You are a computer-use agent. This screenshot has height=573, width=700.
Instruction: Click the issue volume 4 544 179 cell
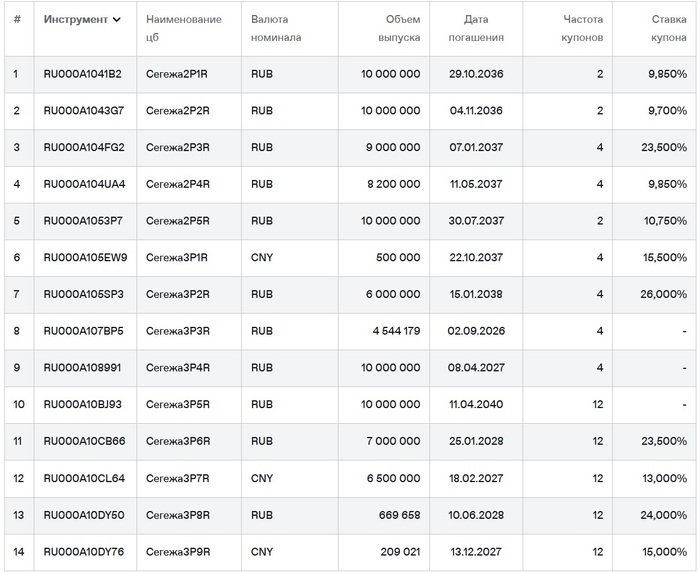point(394,331)
